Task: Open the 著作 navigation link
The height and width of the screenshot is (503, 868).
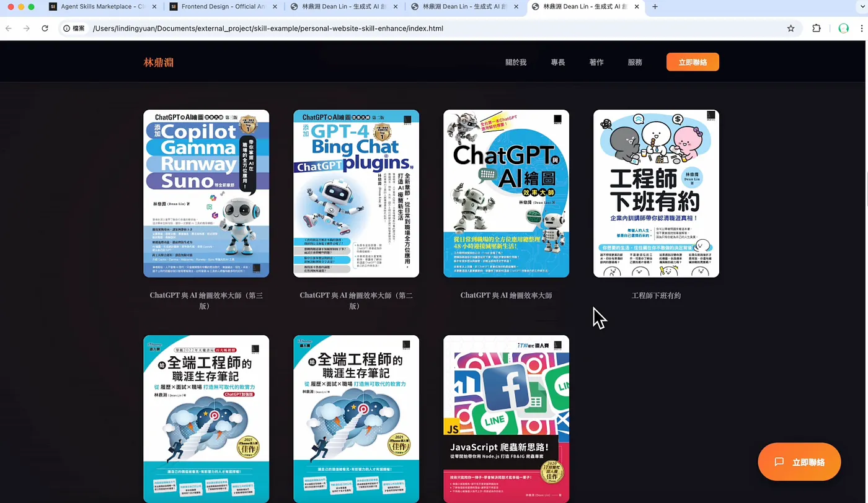Action: 596,63
